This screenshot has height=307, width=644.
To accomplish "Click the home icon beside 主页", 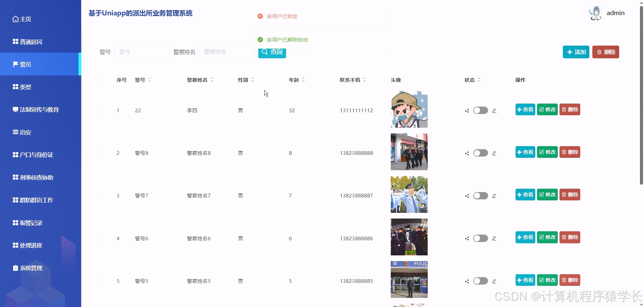I will tap(15, 19).
